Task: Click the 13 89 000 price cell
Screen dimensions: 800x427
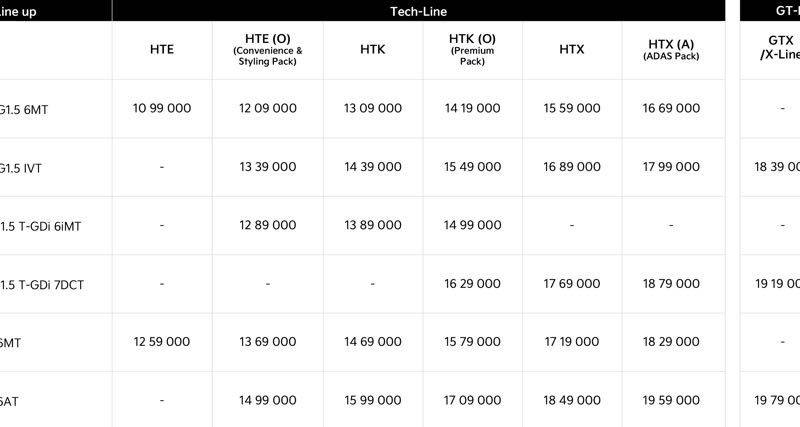Action: pos(372,225)
